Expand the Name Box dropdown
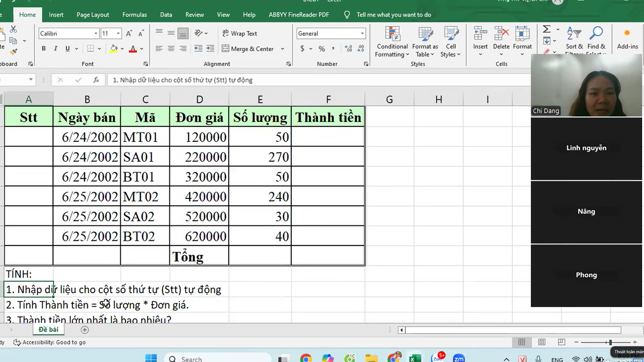This screenshot has height=362, width=644. (31, 79)
